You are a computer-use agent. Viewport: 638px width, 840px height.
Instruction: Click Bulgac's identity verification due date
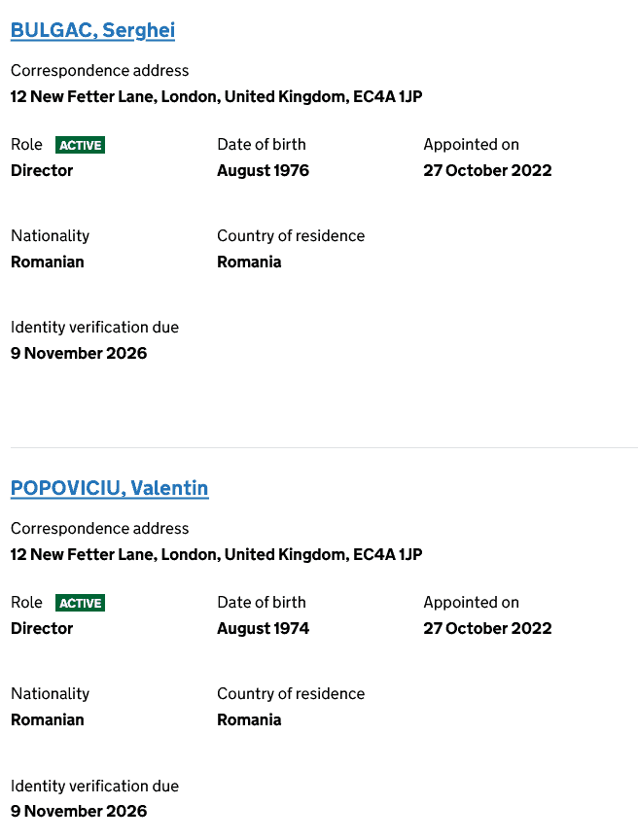coord(79,353)
